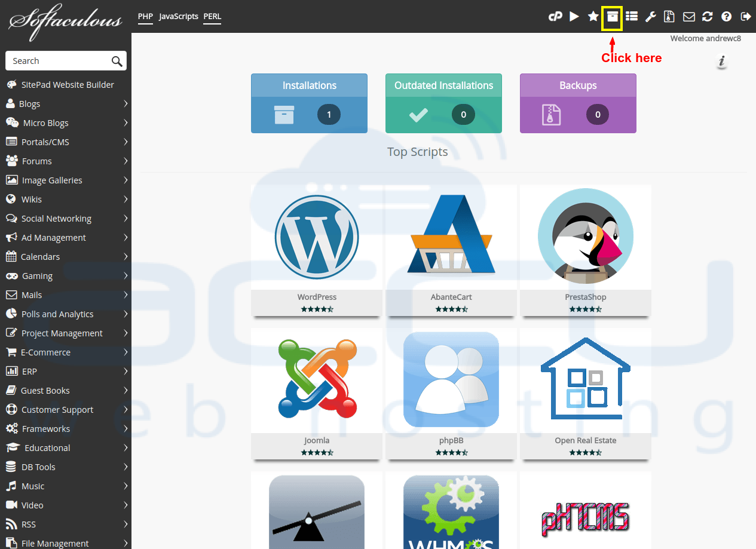The image size is (756, 549).
Task: Expand the Portals/CMS category
Action: [x=66, y=142]
